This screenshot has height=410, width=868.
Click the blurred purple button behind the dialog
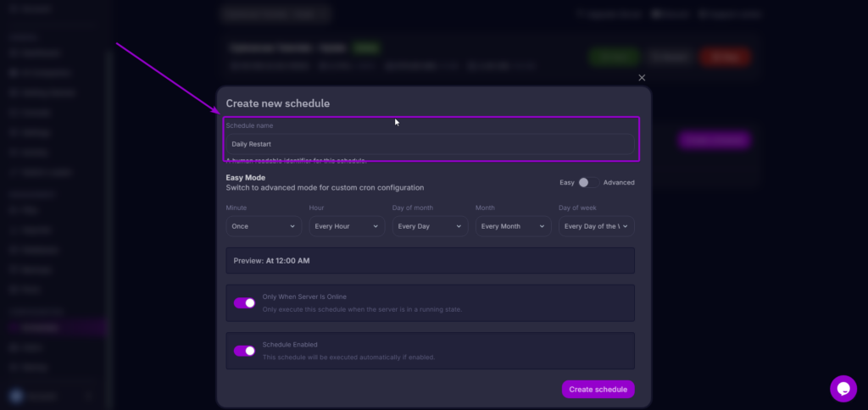coord(714,140)
